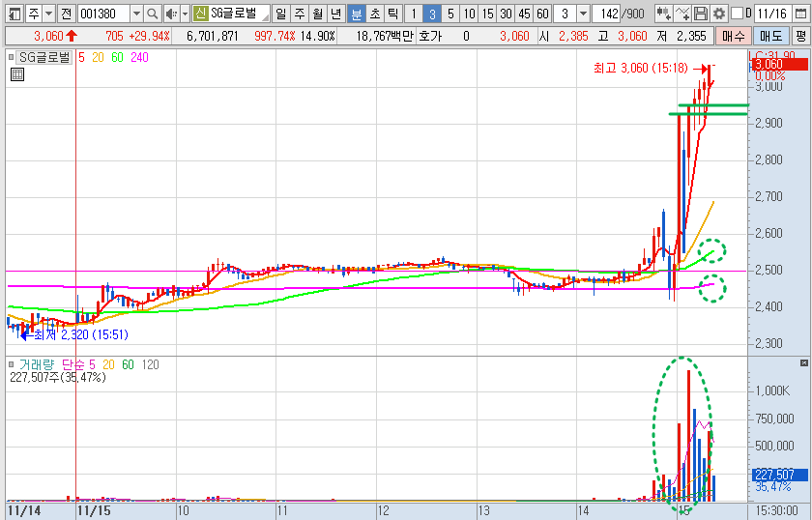The height and width of the screenshot is (520, 812).
Task: Click the moving average 5 legend label
Action: click(x=81, y=57)
